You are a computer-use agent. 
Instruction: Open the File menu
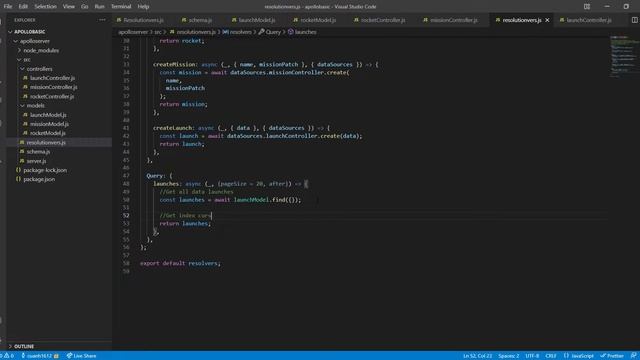(x=8, y=7)
